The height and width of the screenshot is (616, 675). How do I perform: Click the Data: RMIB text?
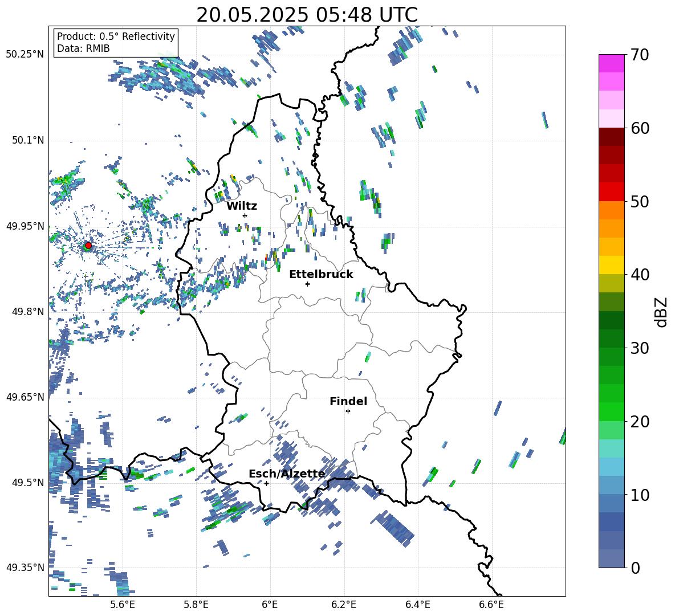click(83, 48)
